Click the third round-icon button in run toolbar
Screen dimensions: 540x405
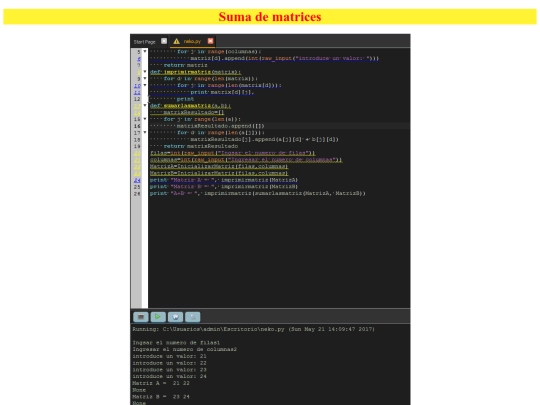click(x=175, y=317)
